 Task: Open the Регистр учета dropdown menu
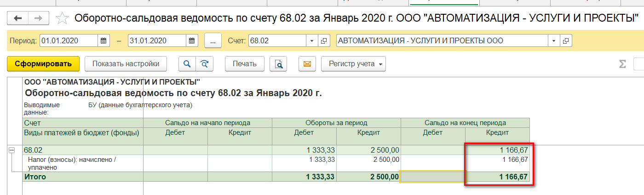353,64
